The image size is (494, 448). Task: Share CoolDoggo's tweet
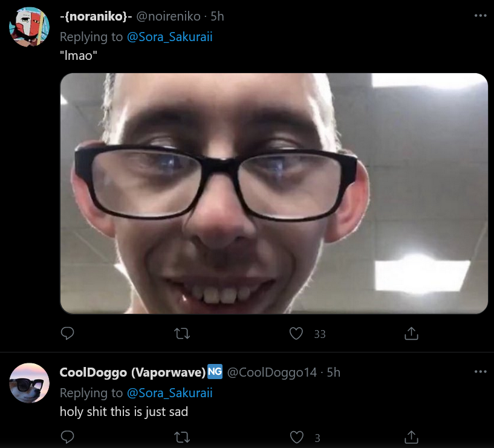[411, 437]
